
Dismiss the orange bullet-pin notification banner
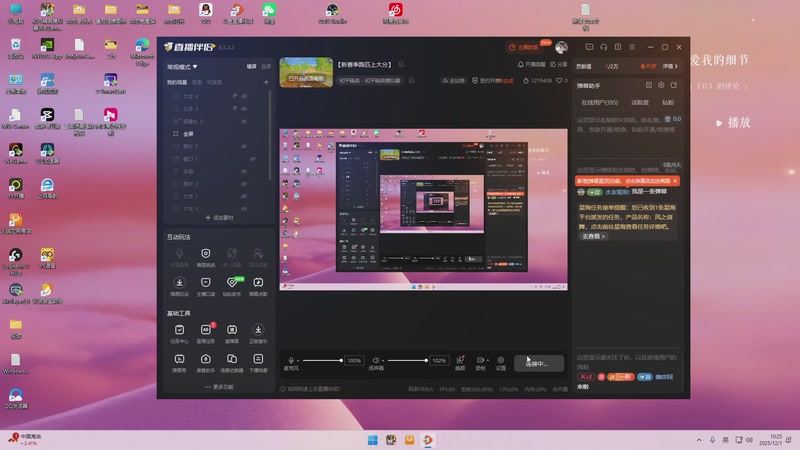click(674, 181)
